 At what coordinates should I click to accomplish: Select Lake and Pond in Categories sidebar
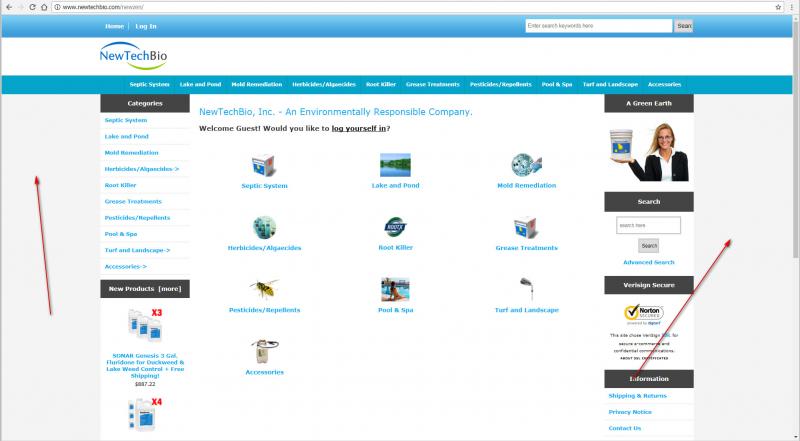coord(127,137)
